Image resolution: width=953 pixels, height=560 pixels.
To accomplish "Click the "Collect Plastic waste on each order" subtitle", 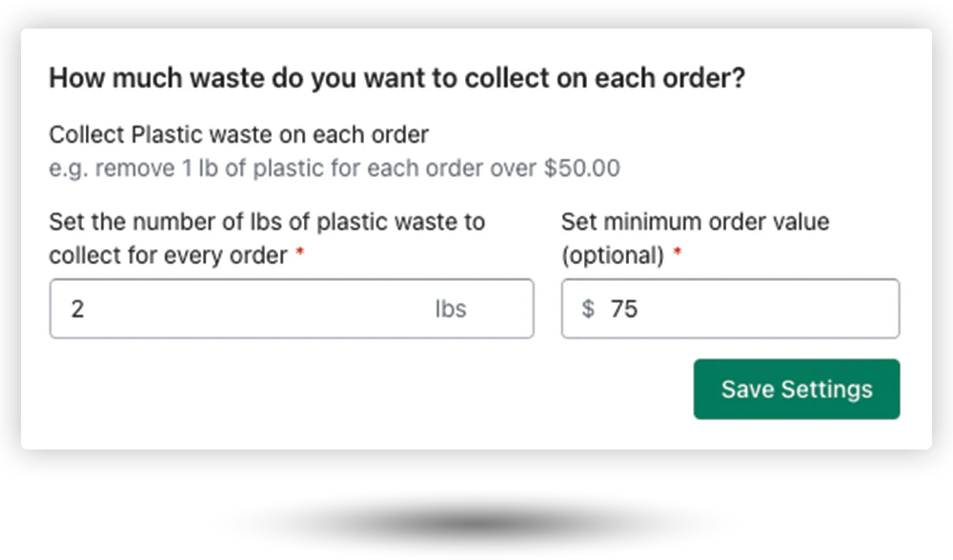I will [x=238, y=134].
